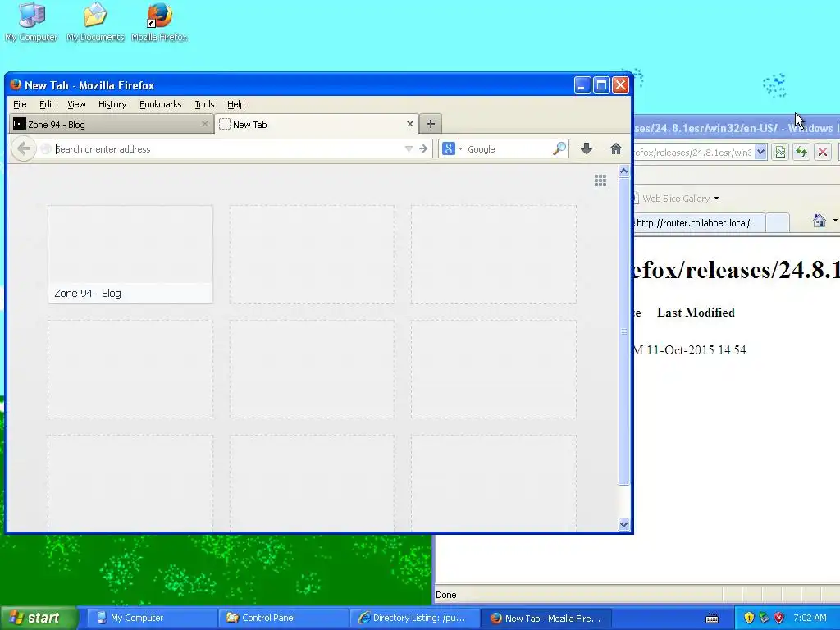Click network connection tray icon

(764, 618)
